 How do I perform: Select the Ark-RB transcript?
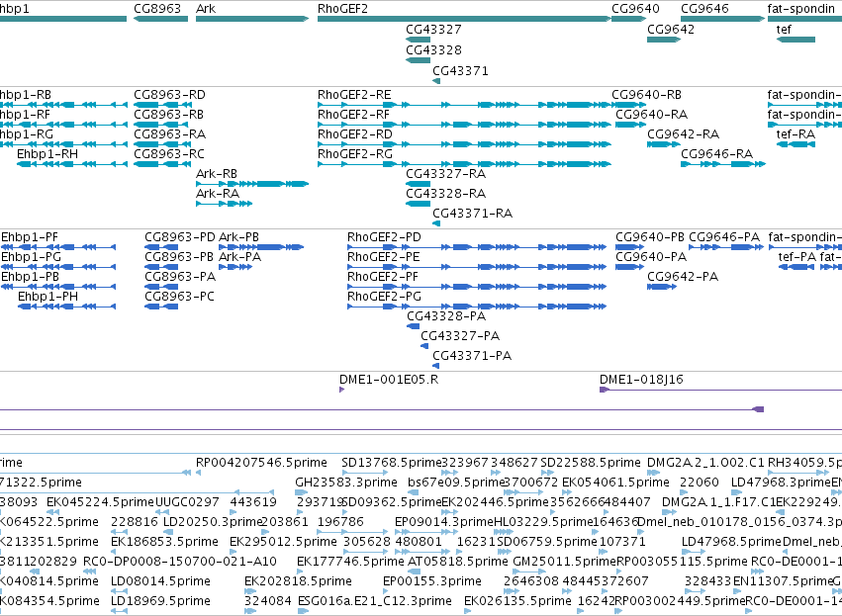point(217,174)
